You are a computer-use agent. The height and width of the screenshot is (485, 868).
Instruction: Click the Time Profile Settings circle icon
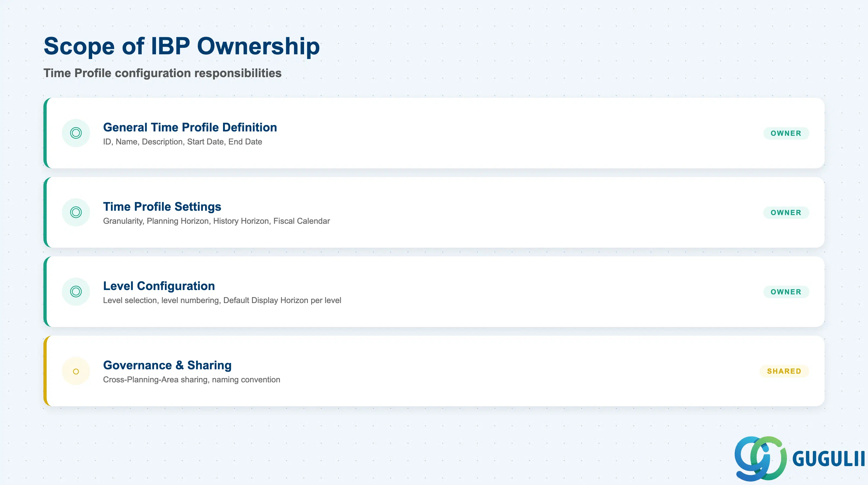coord(76,212)
